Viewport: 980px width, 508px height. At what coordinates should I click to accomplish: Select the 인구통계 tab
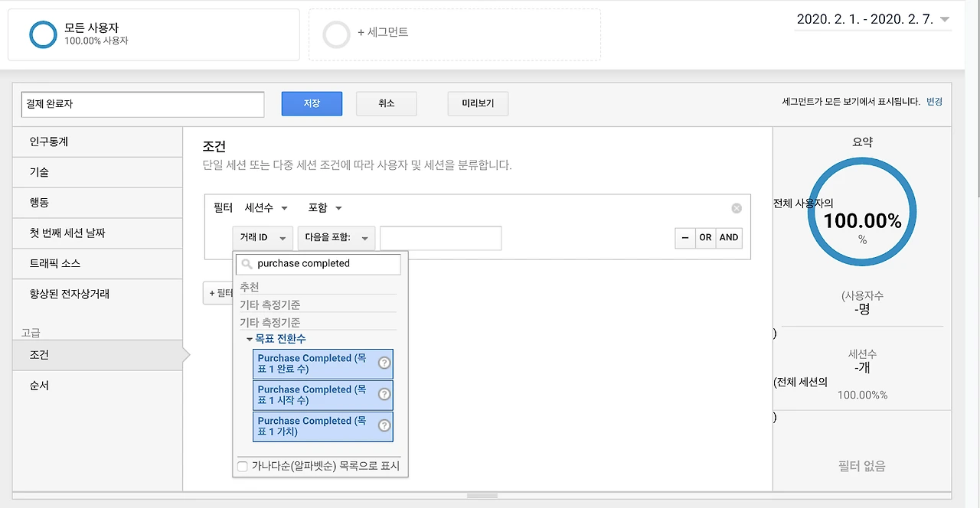pos(97,142)
